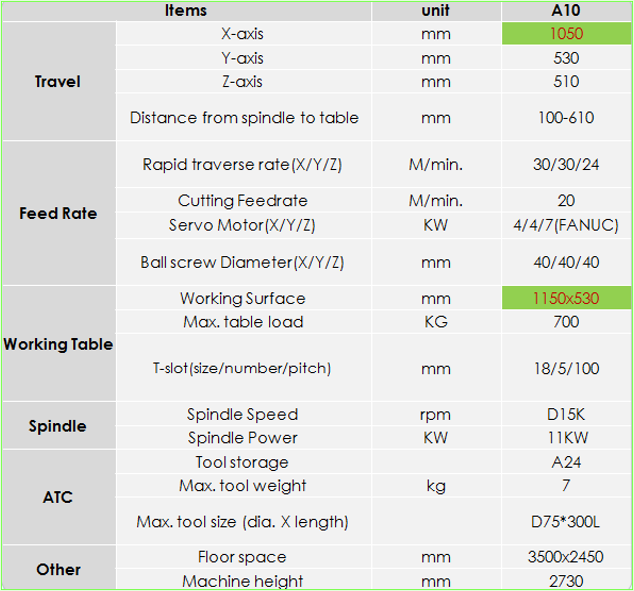Select the Items header cell
The image size is (634, 591).
pyautogui.click(x=187, y=11)
